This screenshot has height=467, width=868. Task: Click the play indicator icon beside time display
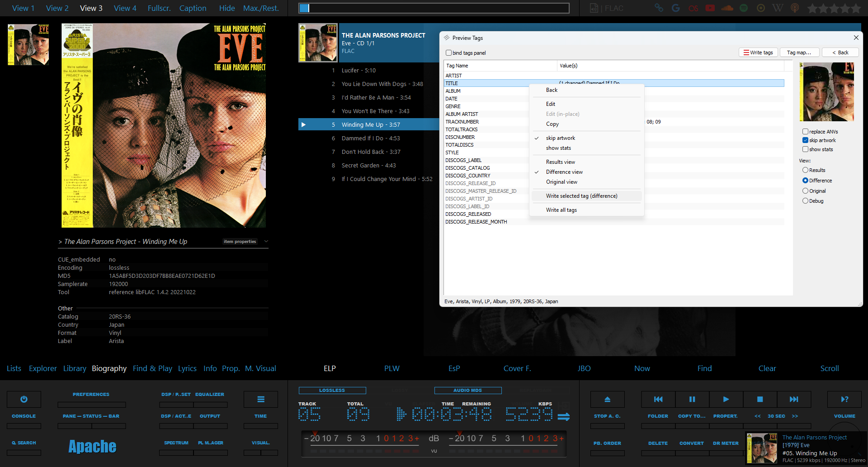pyautogui.click(x=401, y=414)
